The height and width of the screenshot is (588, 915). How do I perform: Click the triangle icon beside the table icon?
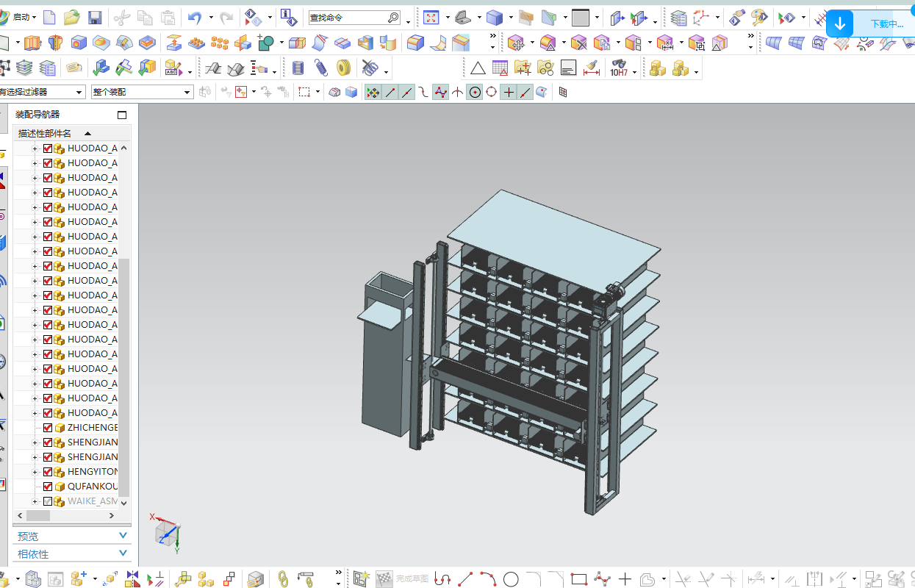478,68
